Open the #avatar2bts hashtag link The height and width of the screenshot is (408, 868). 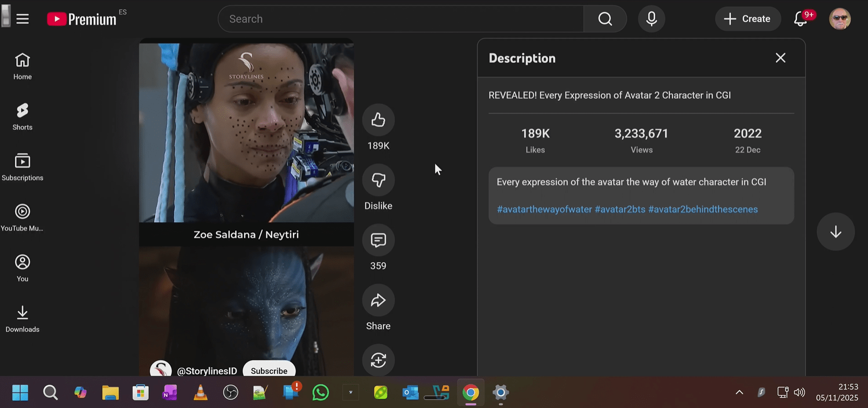[619, 209]
